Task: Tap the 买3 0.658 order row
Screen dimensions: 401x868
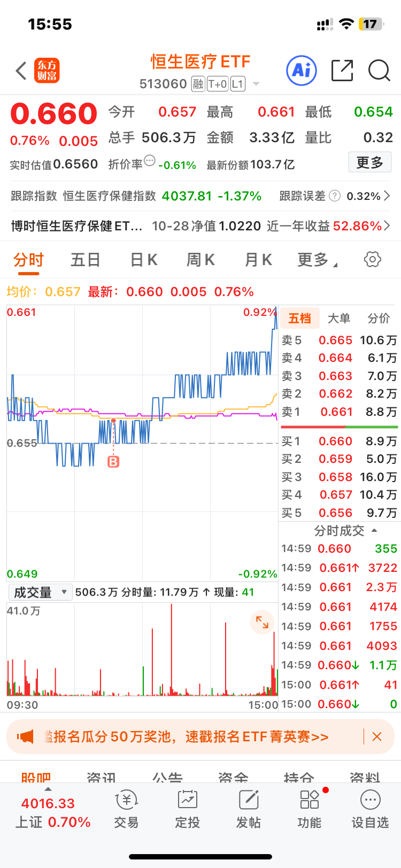Action: [339, 477]
